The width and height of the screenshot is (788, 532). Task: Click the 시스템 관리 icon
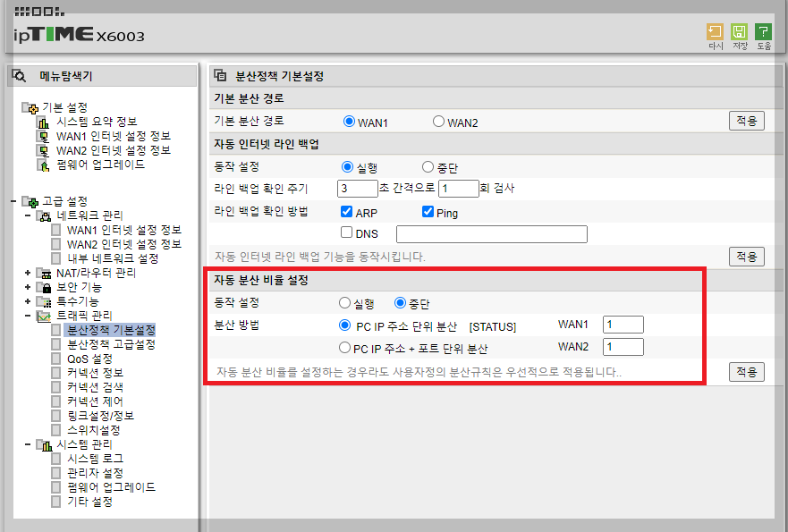click(x=44, y=445)
